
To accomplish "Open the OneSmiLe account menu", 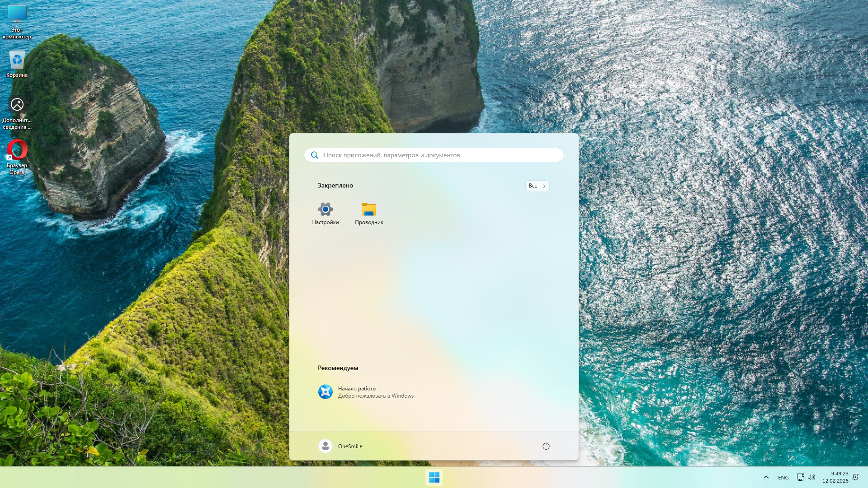I will pos(340,446).
